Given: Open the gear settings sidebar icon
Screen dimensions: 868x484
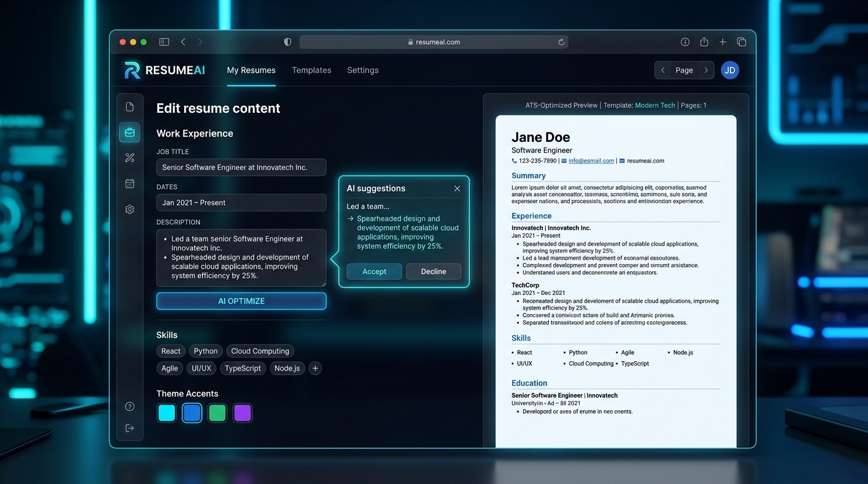Looking at the screenshot, I should pos(129,209).
